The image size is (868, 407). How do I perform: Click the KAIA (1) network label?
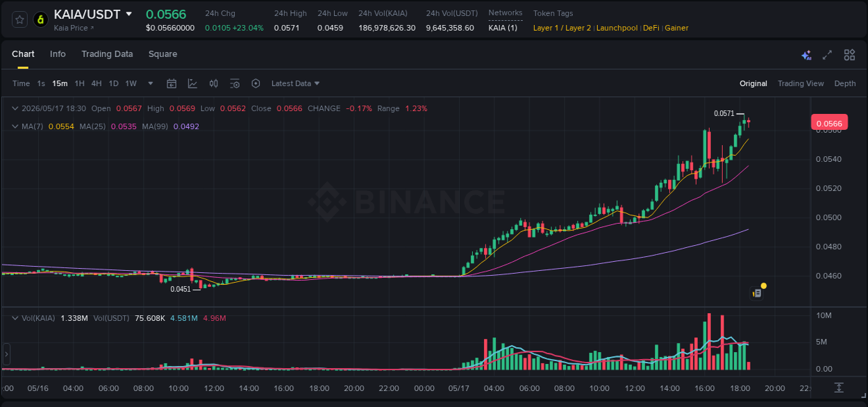[x=503, y=28]
